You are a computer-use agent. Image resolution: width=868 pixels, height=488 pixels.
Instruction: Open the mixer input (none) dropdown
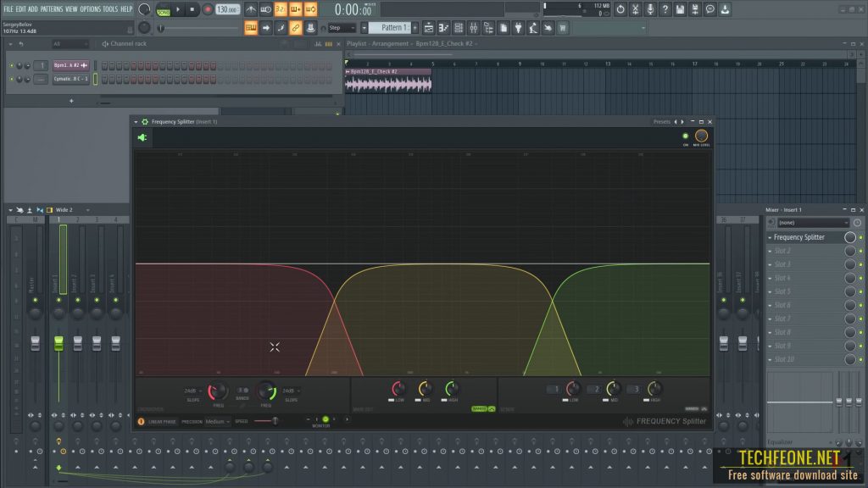(813, 223)
